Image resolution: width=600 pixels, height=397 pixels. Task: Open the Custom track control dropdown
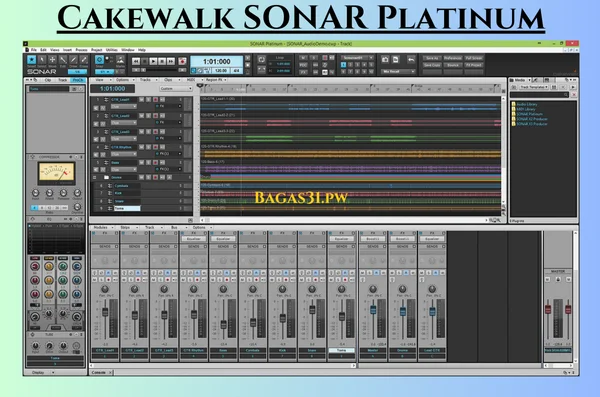point(176,88)
